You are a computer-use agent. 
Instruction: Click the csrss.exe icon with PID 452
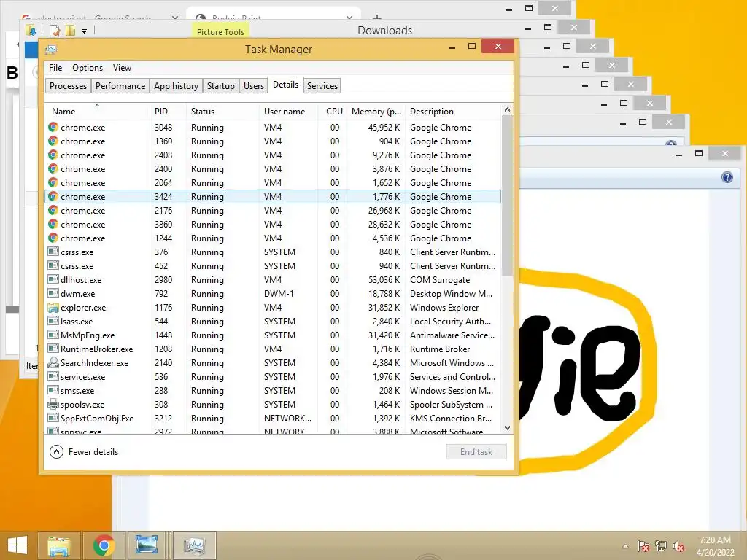[53, 265]
